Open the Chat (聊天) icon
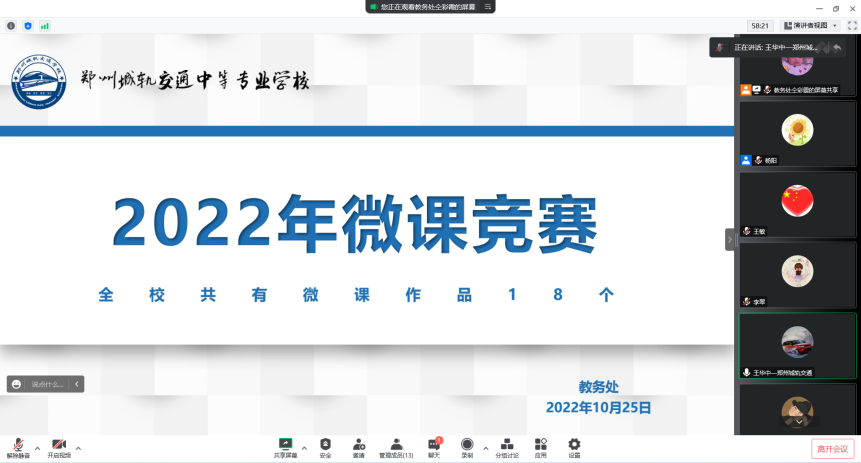The image size is (861, 463). tap(434, 446)
